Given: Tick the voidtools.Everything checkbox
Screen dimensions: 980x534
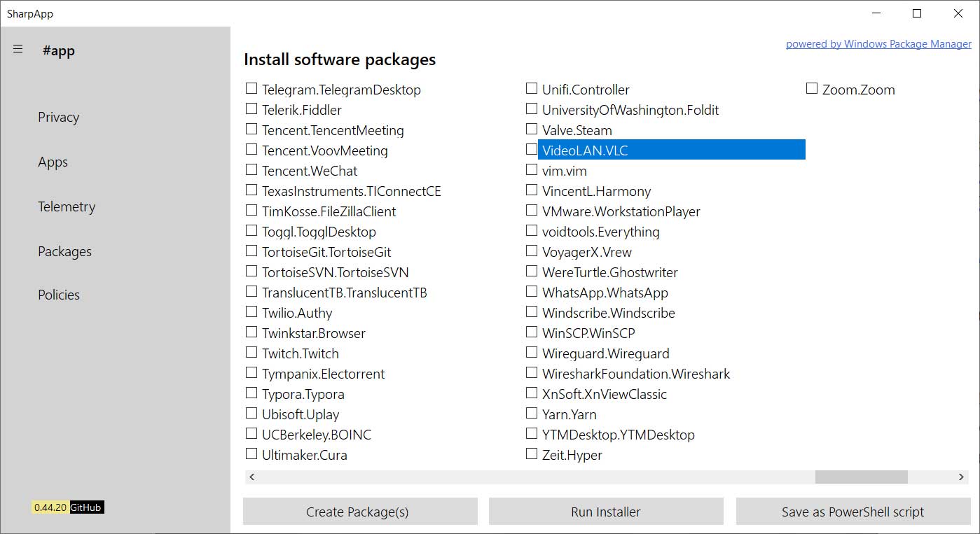Looking at the screenshot, I should tap(532, 230).
